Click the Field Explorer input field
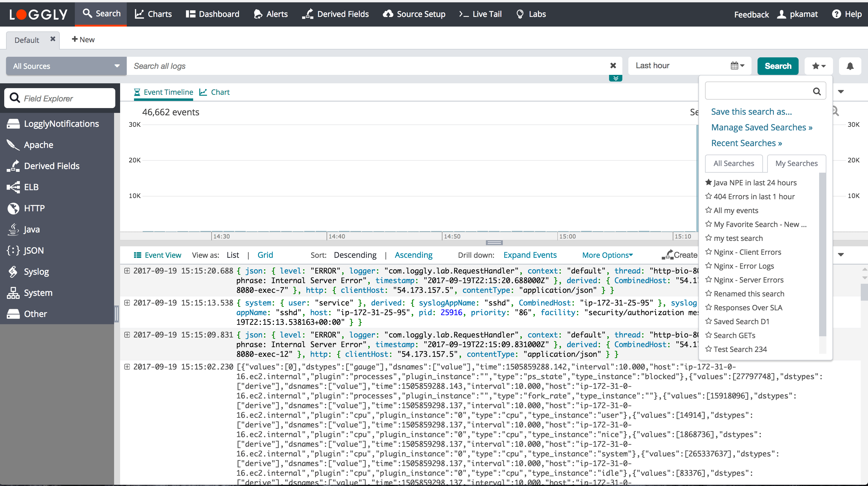 [60, 98]
